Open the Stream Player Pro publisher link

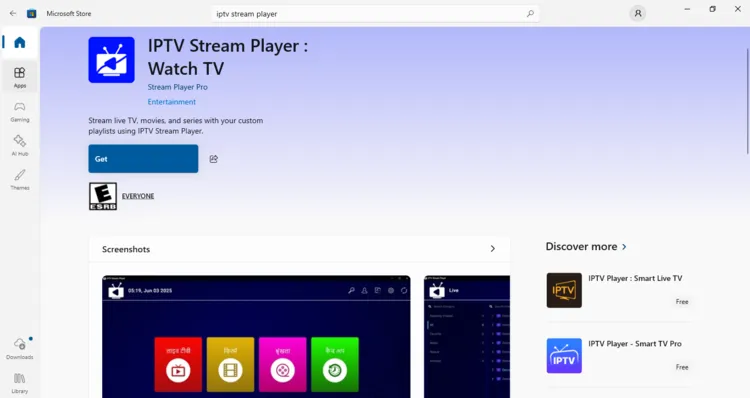point(177,87)
